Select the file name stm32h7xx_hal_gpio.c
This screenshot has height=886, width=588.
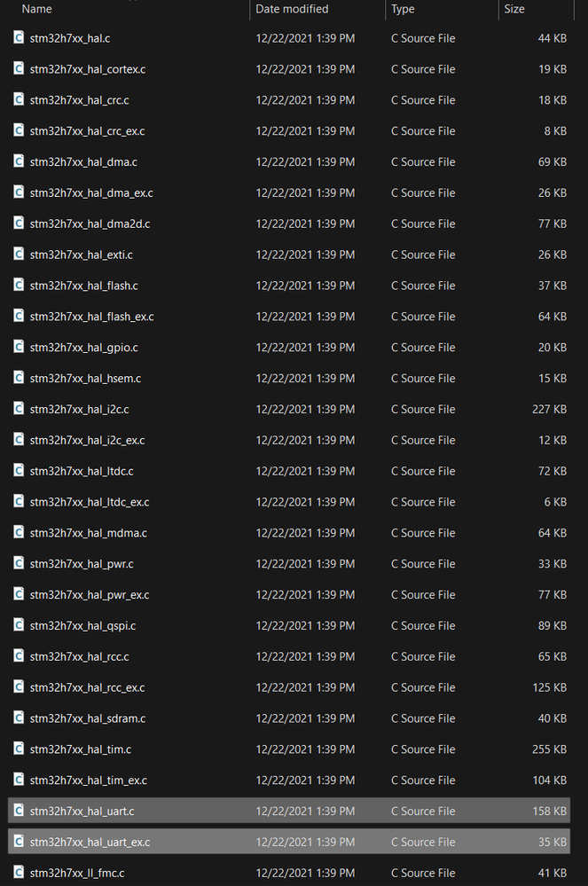(x=83, y=348)
